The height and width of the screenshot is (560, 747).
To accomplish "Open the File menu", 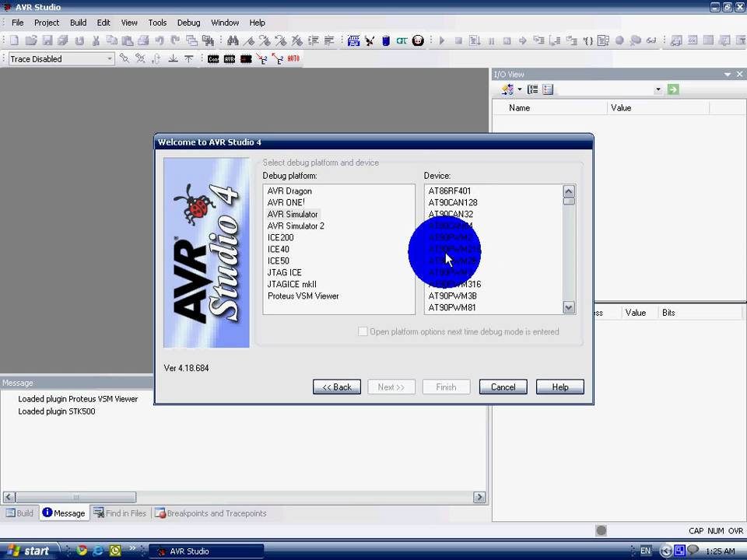I will click(18, 23).
